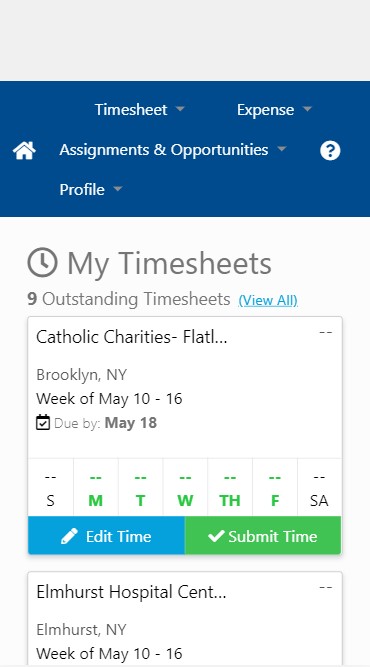This screenshot has height=667, width=370.
Task: Go to the Home icon
Action: point(24,151)
